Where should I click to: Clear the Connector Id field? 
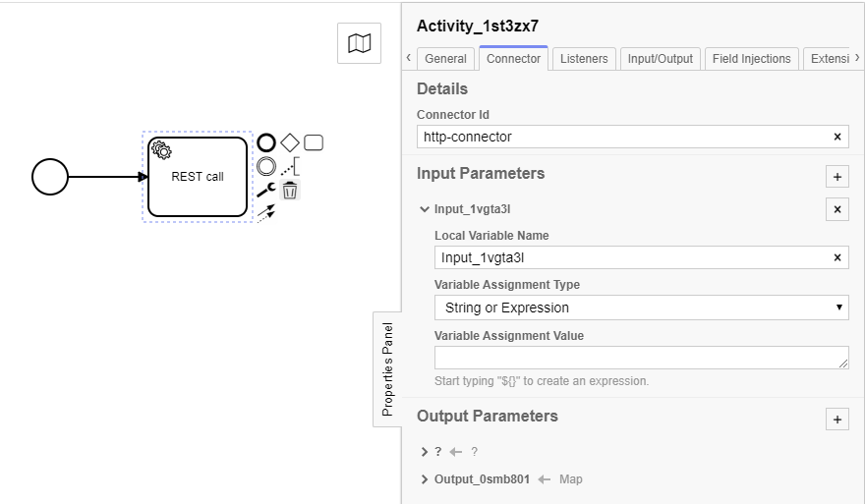click(x=836, y=137)
